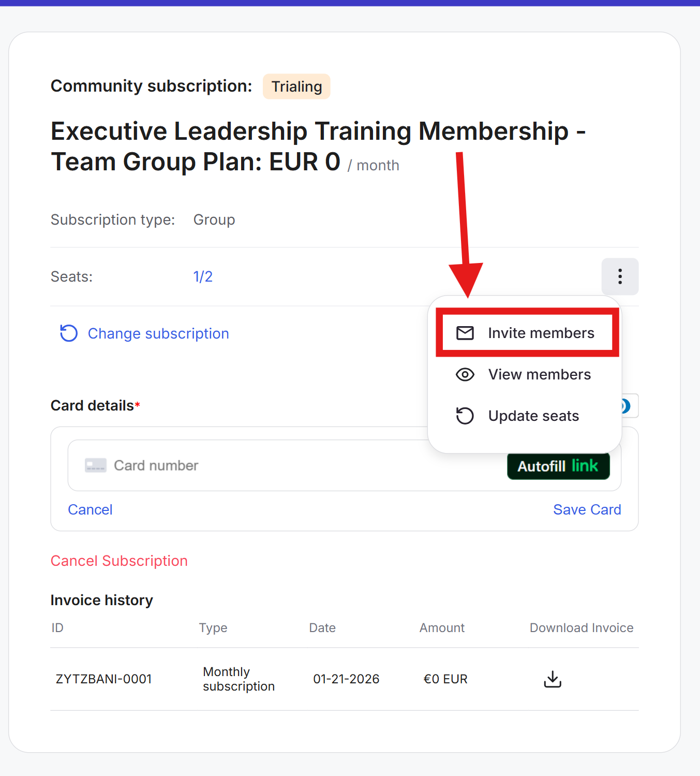Open the Change subscription link
The image size is (700, 776).
click(x=158, y=333)
